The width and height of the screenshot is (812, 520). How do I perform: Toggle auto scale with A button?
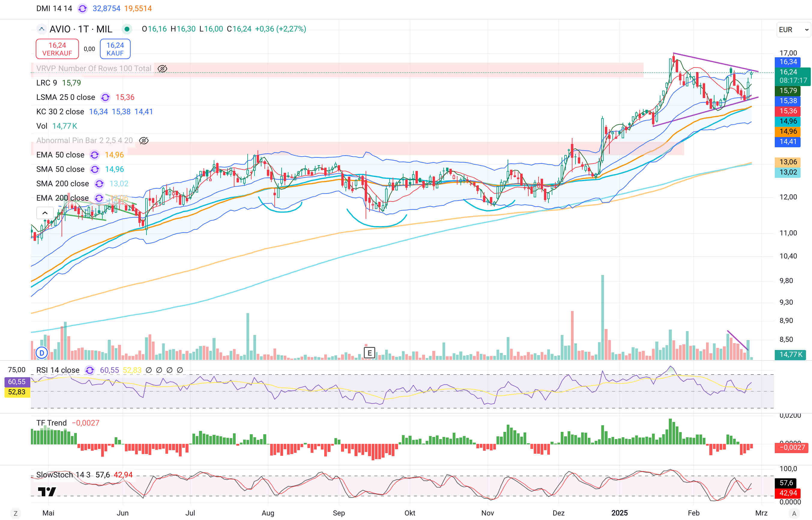(794, 514)
